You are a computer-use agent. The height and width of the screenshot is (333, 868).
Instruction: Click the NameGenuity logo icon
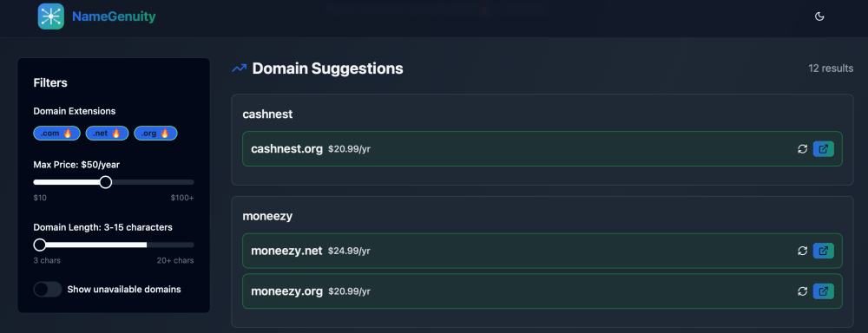51,16
